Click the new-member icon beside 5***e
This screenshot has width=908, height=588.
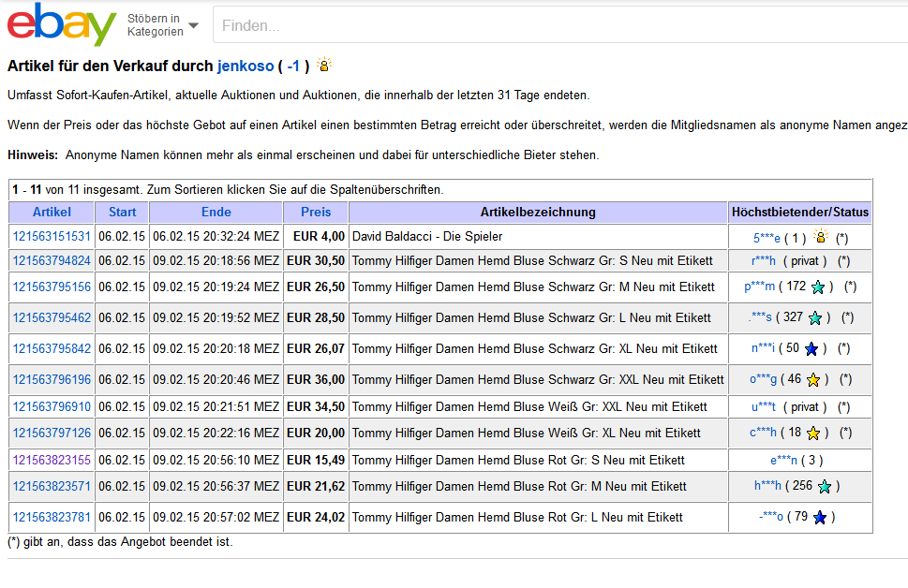[820, 237]
